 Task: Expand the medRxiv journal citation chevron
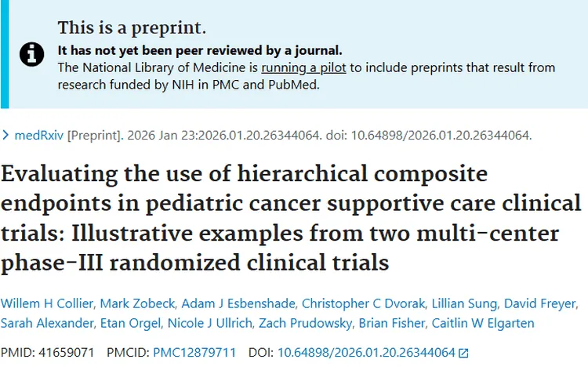(x=6, y=135)
